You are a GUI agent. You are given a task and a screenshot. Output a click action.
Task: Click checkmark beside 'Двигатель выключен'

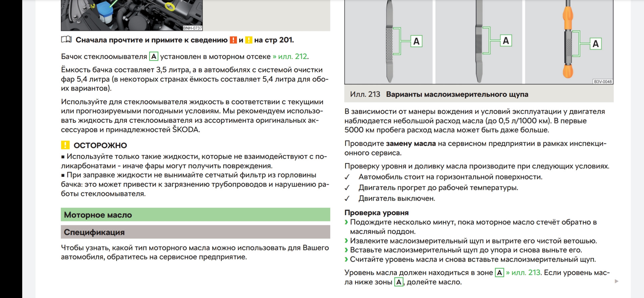point(347,199)
